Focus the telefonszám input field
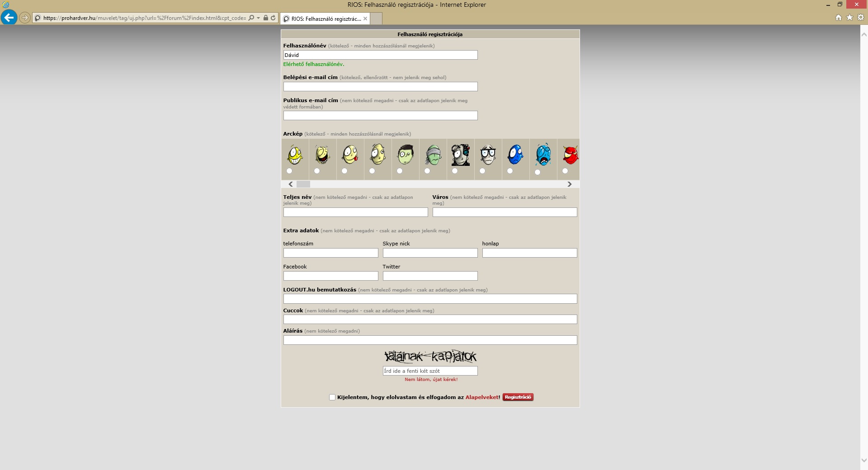 330,253
